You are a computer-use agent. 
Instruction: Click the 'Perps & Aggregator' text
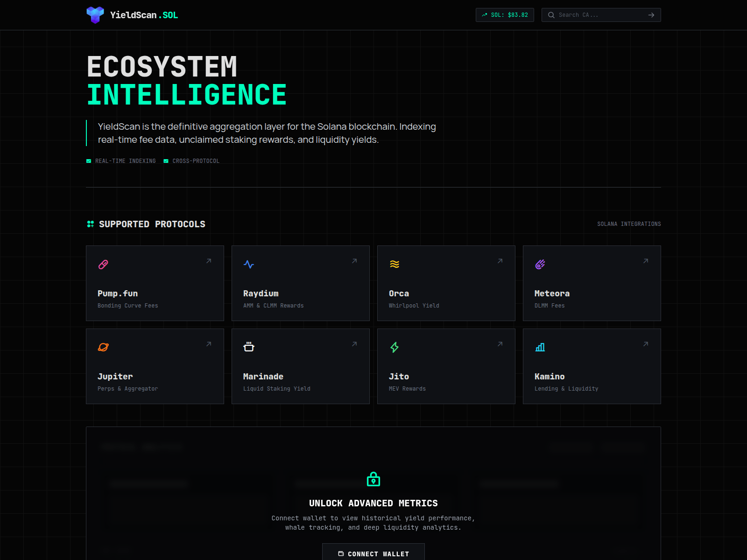coord(128,389)
